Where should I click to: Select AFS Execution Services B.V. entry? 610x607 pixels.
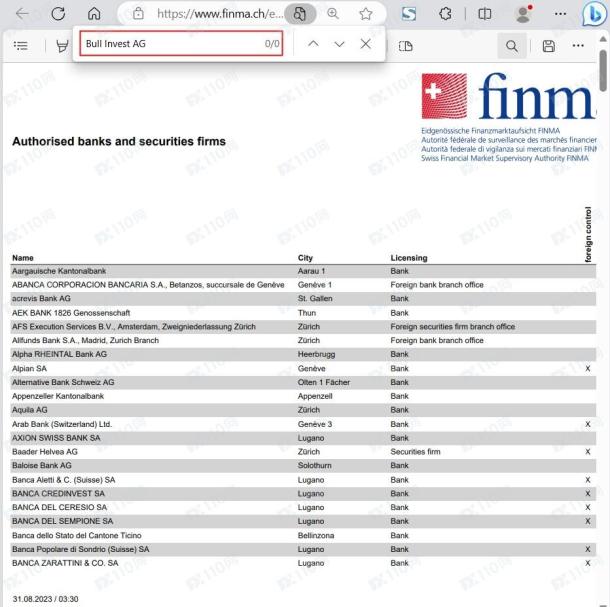coord(134,326)
